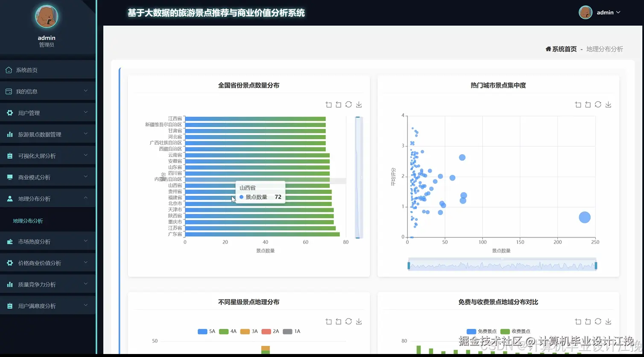Image resolution: width=644 pixels, height=357 pixels.
Task: Save 不同星级景点地理分布 chart as image
Action: (x=359, y=322)
